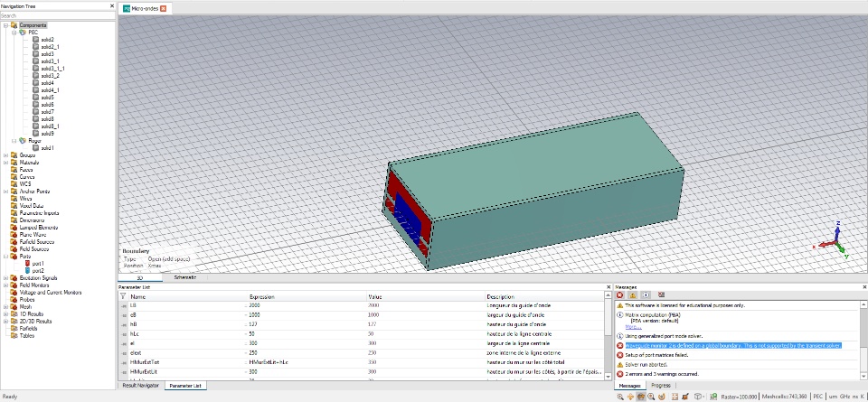Toggle error messages filter in Messages panel

[620, 295]
